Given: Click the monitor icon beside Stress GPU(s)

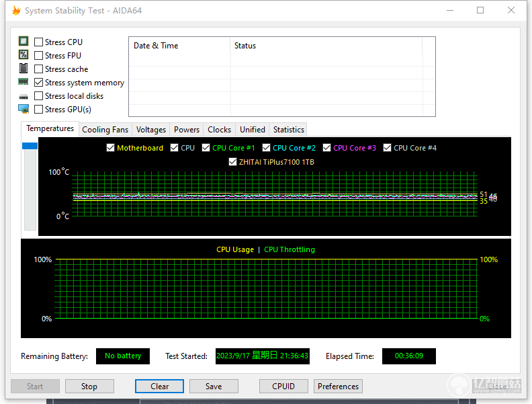Looking at the screenshot, I should coord(24,109).
